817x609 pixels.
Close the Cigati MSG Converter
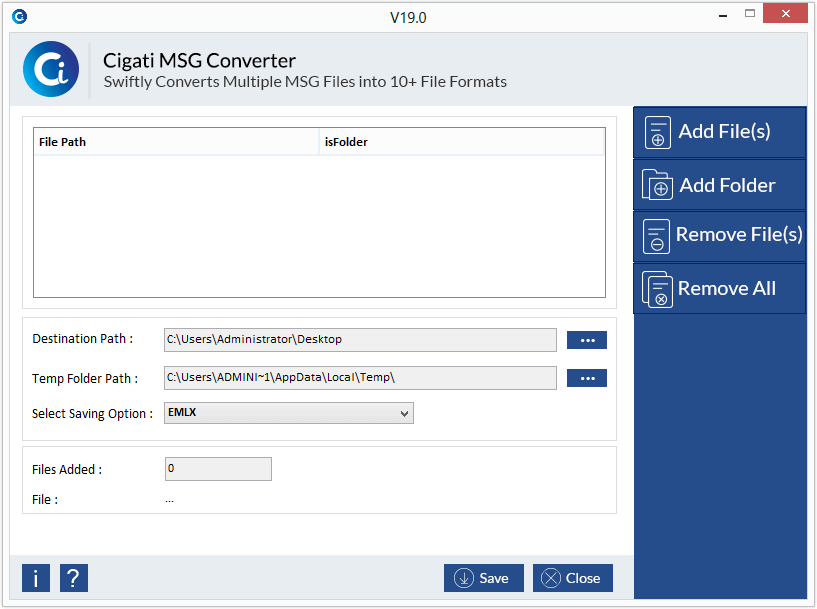click(573, 578)
